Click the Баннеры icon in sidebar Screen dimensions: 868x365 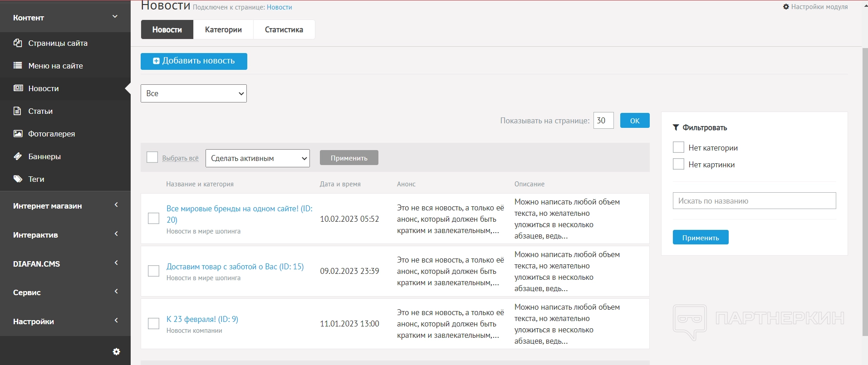pos(18,156)
